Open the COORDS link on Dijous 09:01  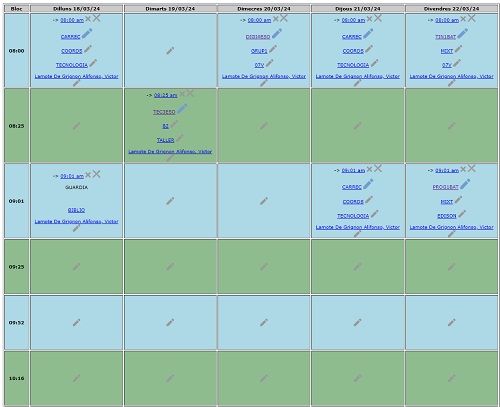coord(353,202)
